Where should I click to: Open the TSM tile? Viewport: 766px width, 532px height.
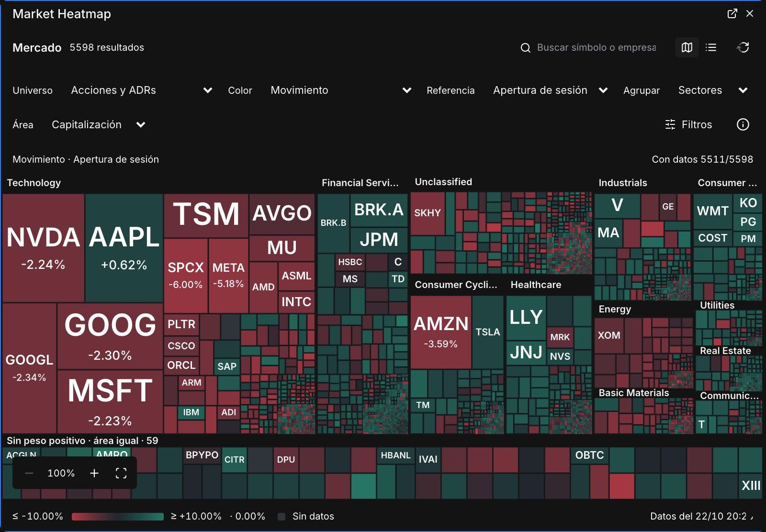(206, 215)
